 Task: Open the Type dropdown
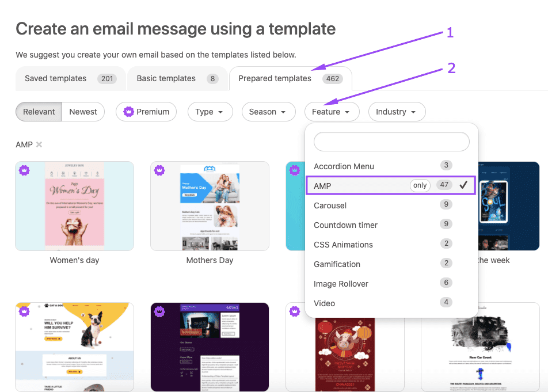coord(210,112)
